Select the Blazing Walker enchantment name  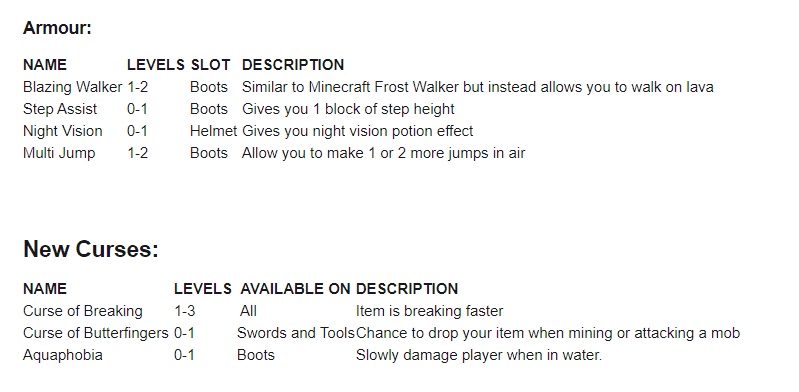point(72,87)
